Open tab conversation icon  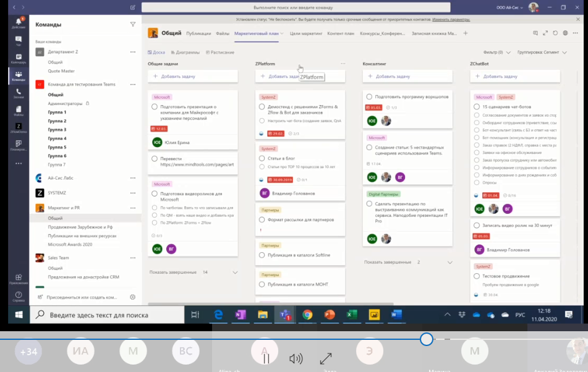535,33
